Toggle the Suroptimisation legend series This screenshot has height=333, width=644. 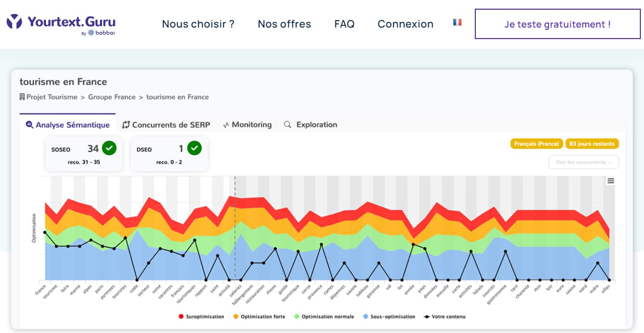[201, 316]
